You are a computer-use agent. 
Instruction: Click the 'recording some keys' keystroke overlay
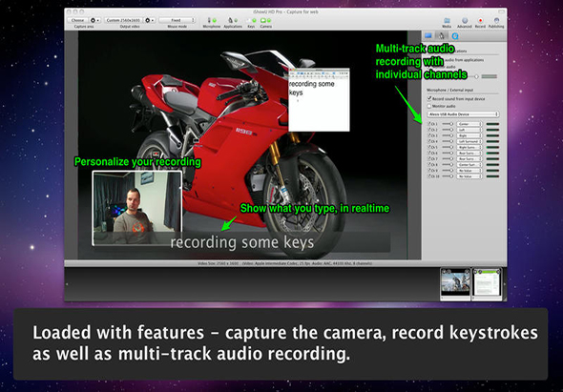tap(242, 242)
